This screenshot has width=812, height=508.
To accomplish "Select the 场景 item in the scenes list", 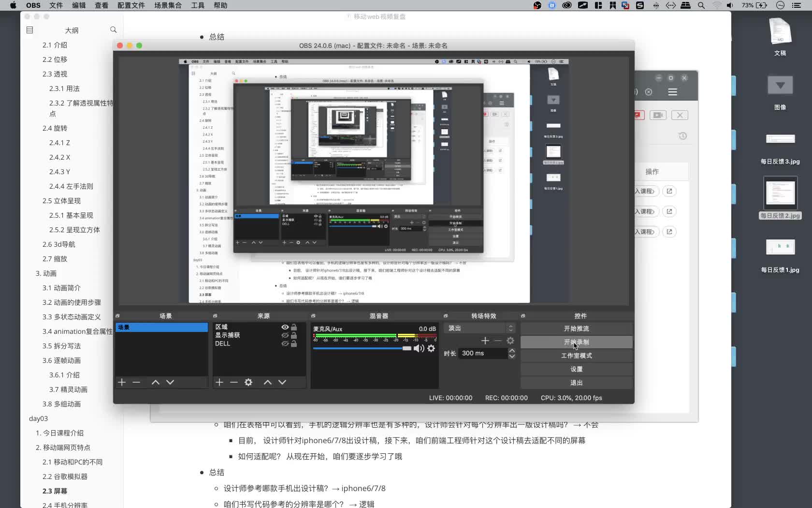I will coord(161,328).
